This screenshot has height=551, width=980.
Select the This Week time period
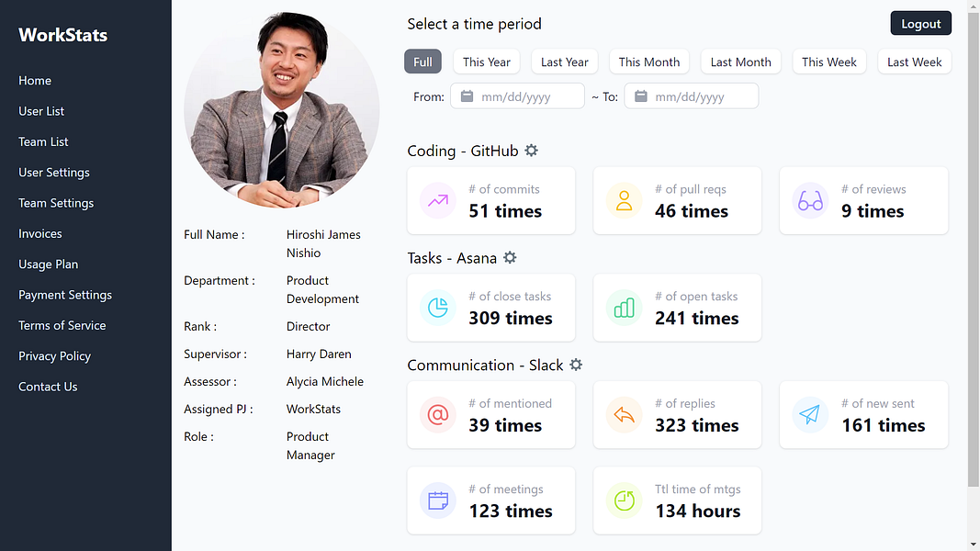pos(828,62)
